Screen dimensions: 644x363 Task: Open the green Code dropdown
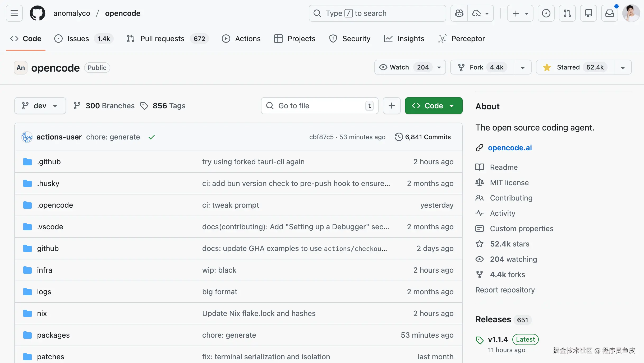(x=434, y=106)
